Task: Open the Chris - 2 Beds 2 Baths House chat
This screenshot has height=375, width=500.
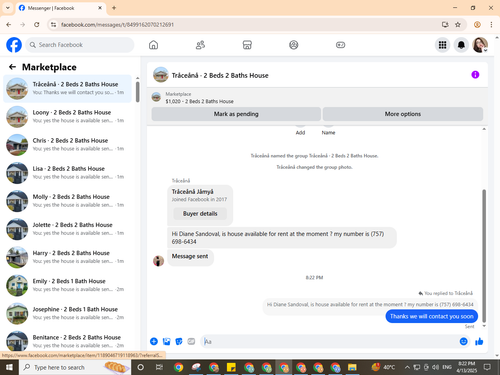Action: coord(67,145)
